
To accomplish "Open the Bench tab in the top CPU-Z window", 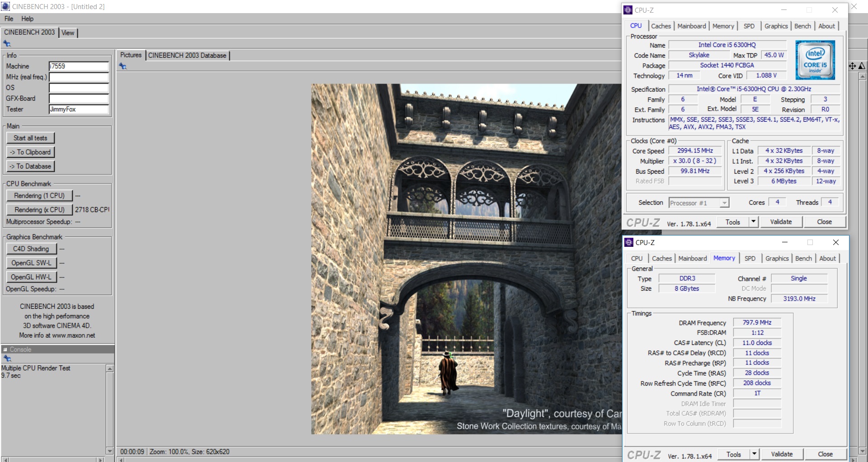I will click(x=802, y=26).
